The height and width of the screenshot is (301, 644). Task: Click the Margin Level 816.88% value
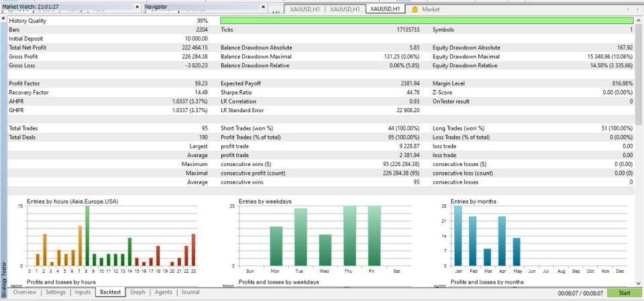[623, 83]
